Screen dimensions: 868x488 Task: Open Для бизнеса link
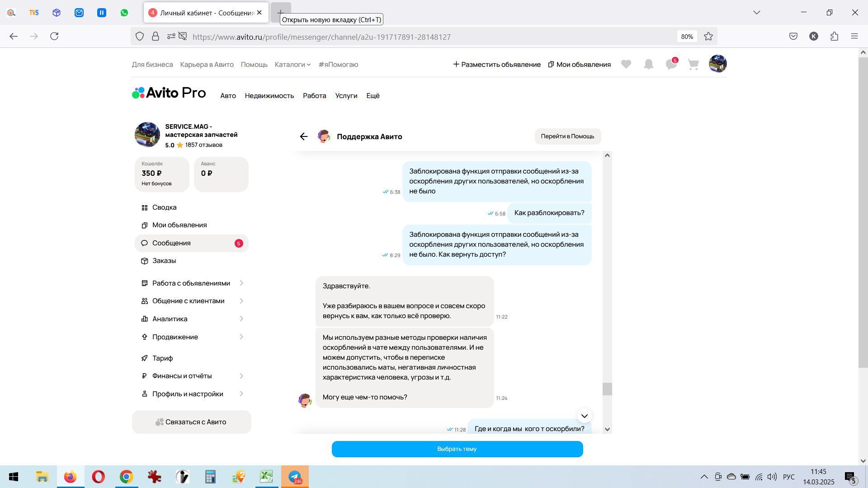click(152, 65)
